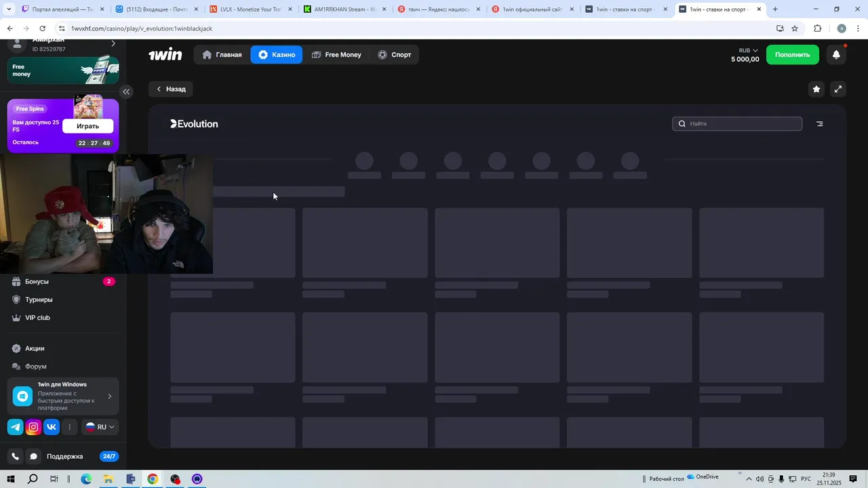Viewport: 868px width, 488px height.
Task: Click Играть in Free Spins banner
Action: [87, 126]
